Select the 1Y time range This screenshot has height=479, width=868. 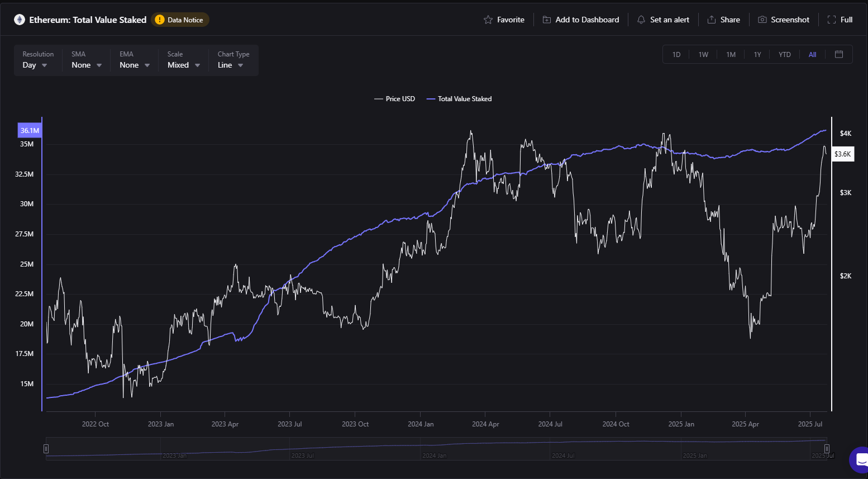tap(757, 54)
